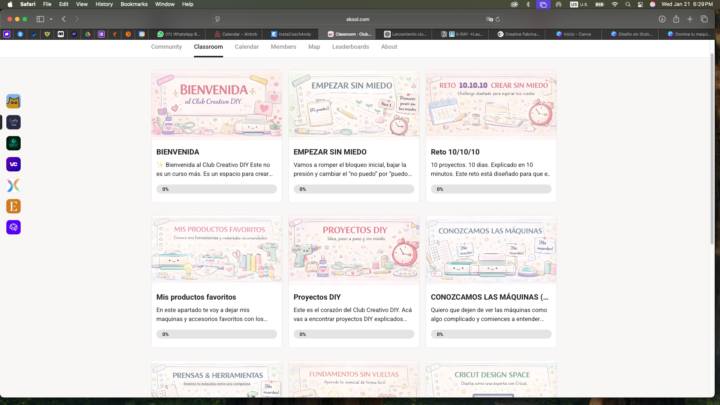The height and width of the screenshot is (405, 720).
Task: Show the tab overview icon
Action: pyautogui.click(x=704, y=19)
